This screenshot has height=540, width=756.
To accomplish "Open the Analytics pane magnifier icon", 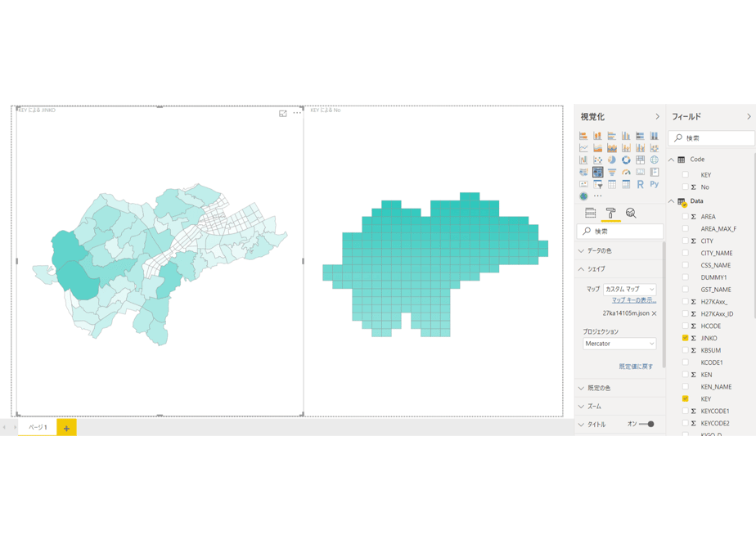I will (631, 213).
